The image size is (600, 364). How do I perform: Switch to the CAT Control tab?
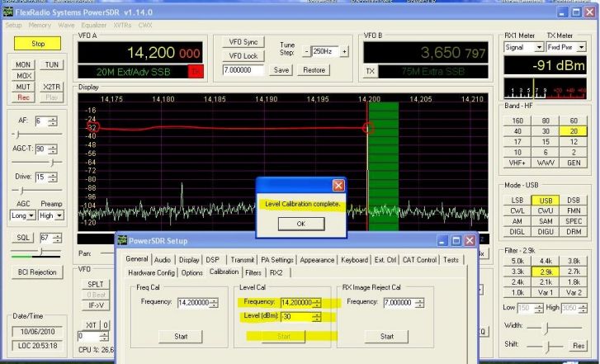pyautogui.click(x=419, y=260)
